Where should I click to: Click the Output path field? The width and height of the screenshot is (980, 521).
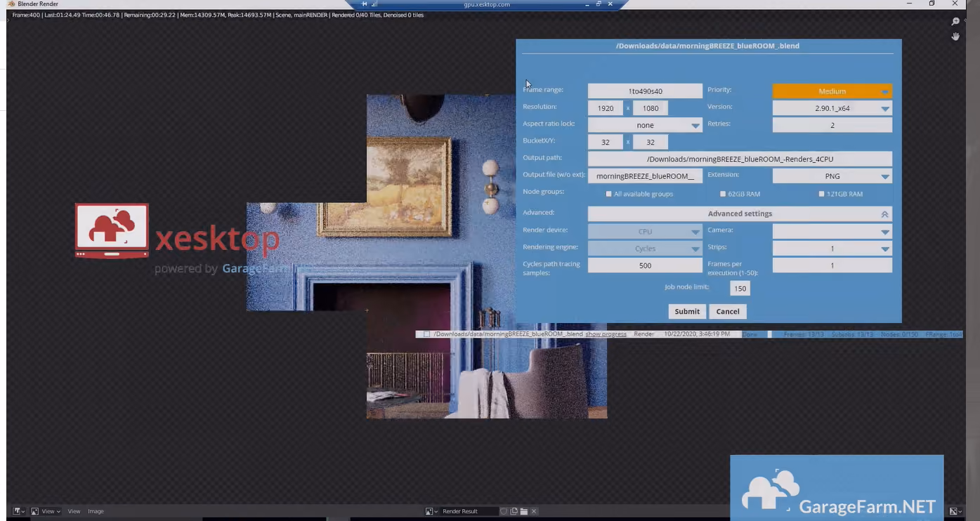click(740, 159)
